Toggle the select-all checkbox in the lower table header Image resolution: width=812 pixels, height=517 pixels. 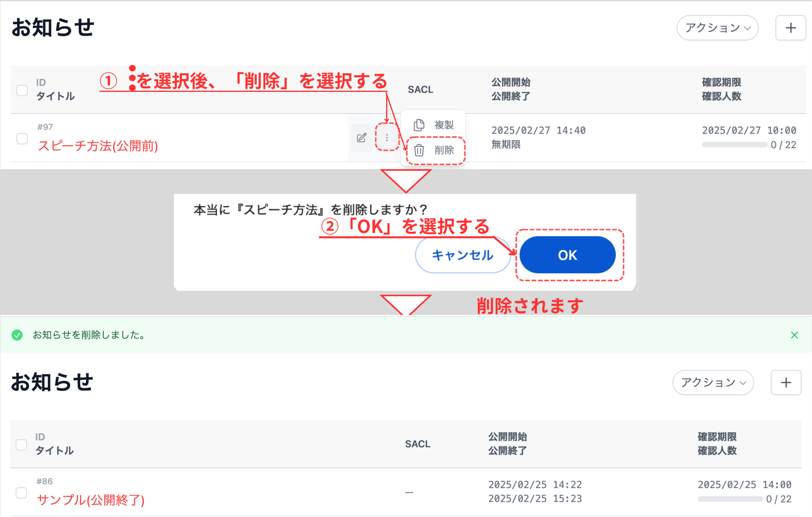point(22,444)
